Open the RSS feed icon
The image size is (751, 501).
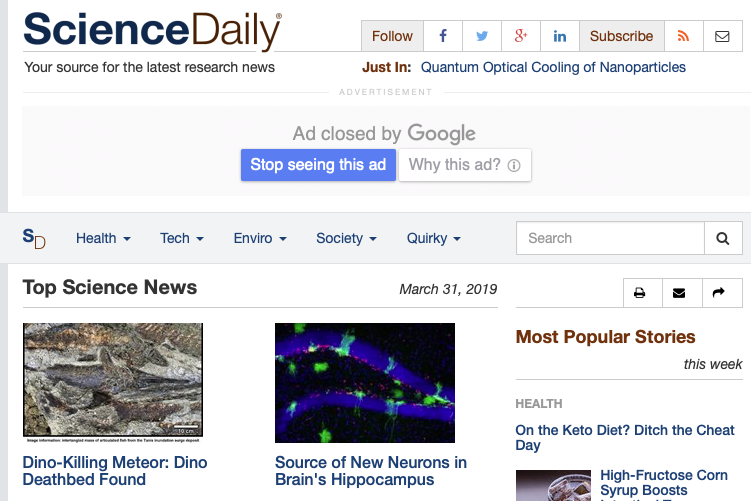click(x=684, y=36)
